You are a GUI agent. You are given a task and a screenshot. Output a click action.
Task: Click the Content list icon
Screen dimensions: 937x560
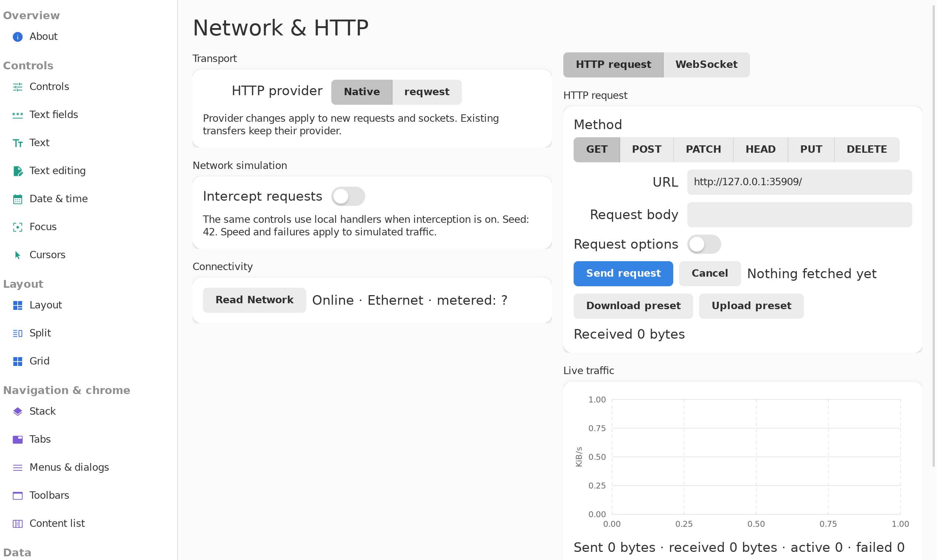[18, 523]
